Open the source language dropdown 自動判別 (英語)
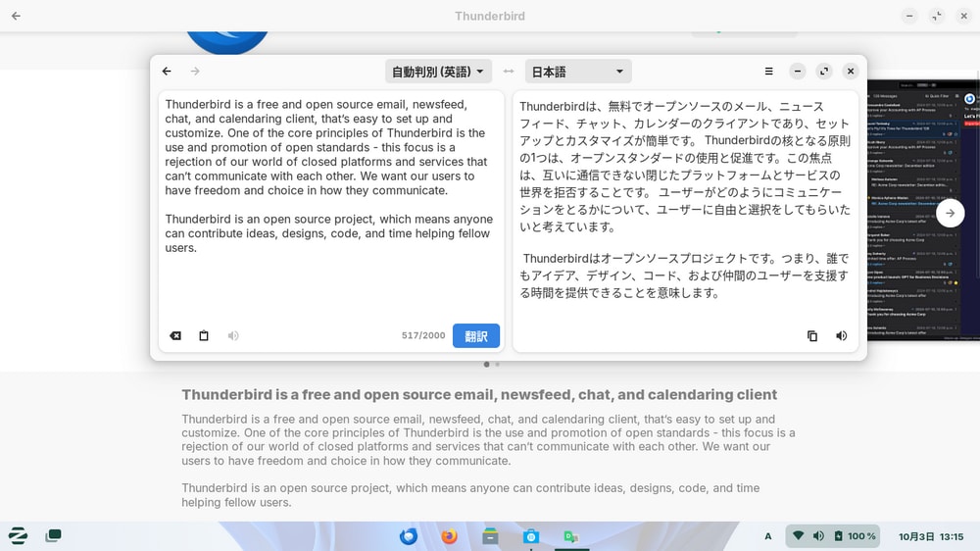980x551 pixels. 438,72
